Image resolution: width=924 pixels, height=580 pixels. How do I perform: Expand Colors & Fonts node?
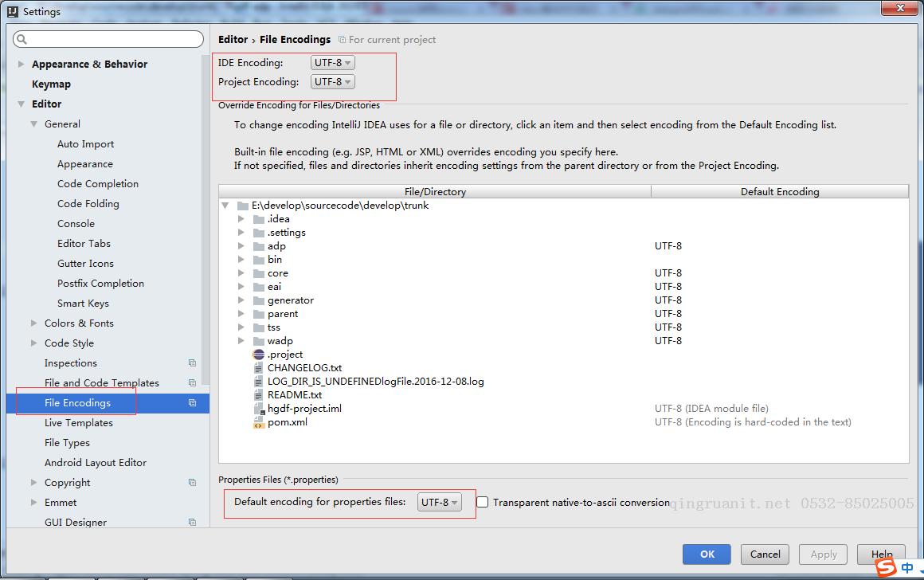(x=33, y=323)
